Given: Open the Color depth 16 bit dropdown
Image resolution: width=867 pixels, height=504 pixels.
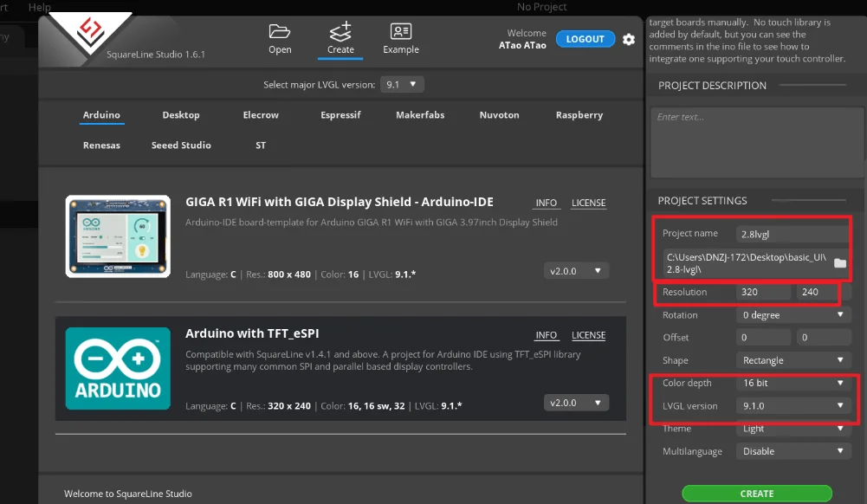Looking at the screenshot, I should pos(793,383).
